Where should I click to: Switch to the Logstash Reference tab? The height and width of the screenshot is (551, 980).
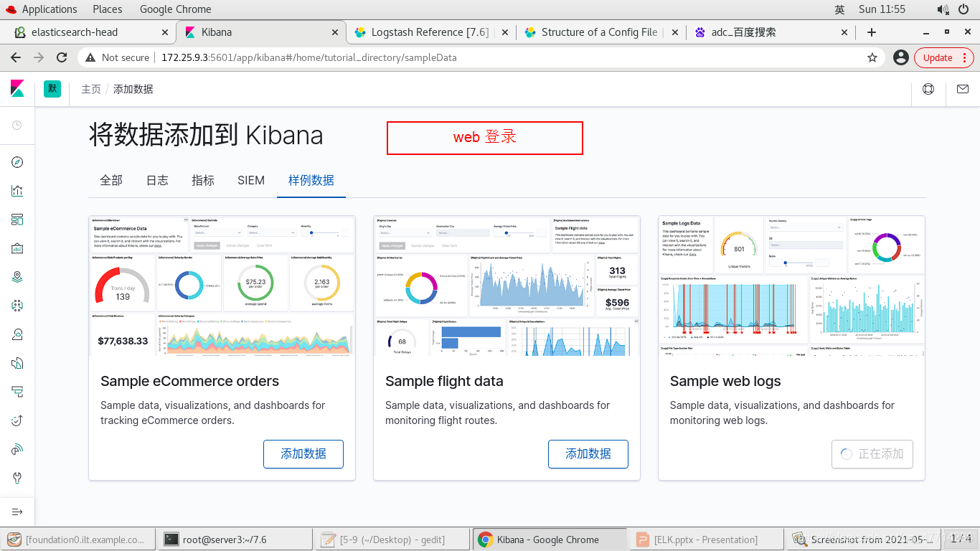[429, 32]
